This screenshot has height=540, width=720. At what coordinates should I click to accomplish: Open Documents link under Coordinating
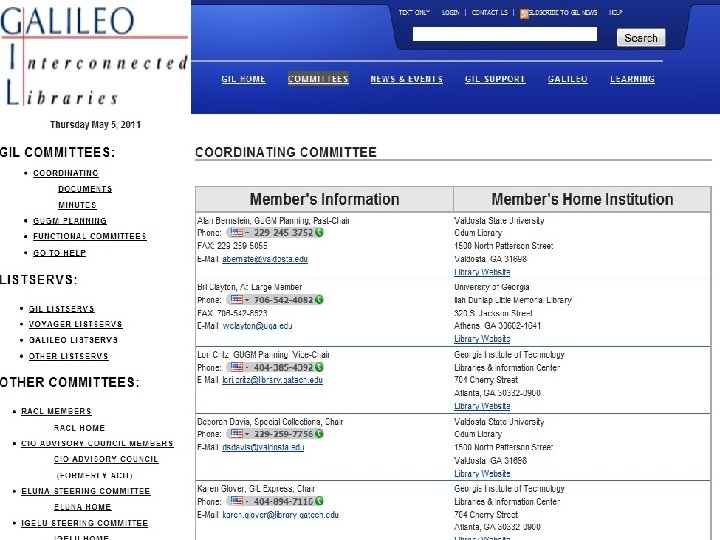85,189
